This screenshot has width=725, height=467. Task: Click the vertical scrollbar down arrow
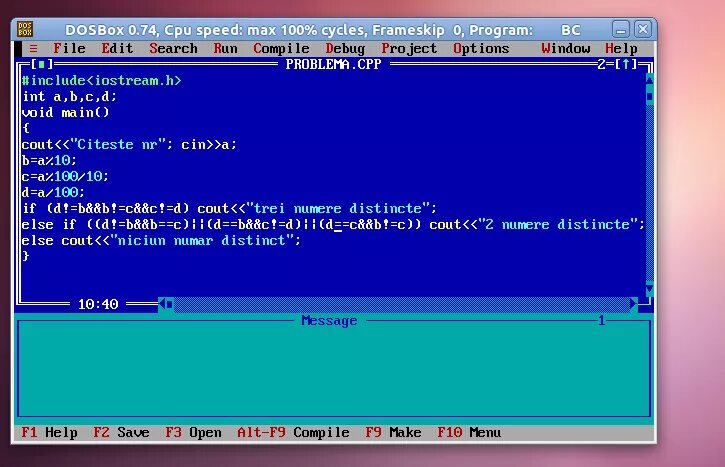(x=649, y=289)
